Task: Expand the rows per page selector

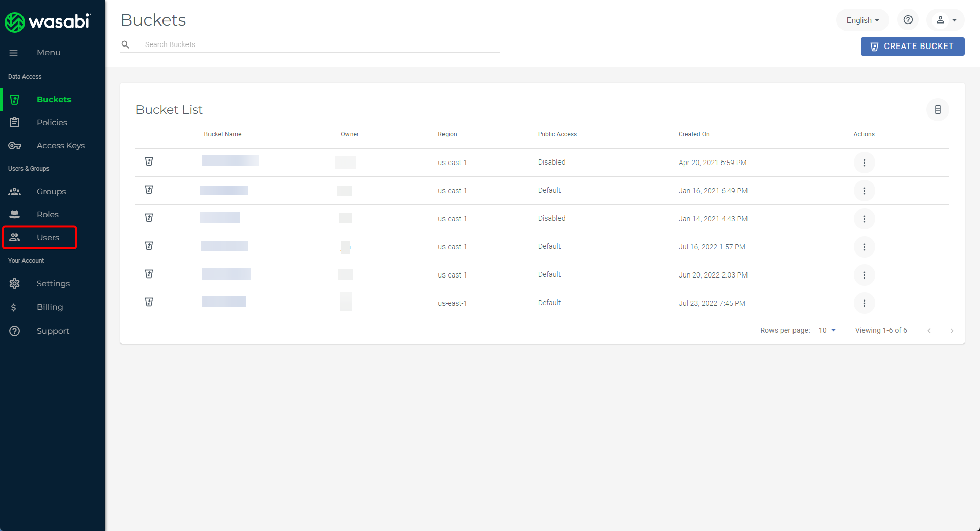Action: pos(827,330)
